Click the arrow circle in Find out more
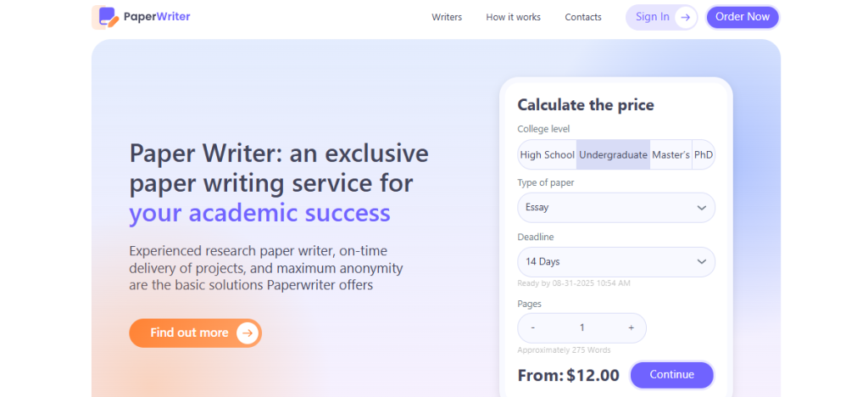This screenshot has width=868, height=397. pos(248,333)
